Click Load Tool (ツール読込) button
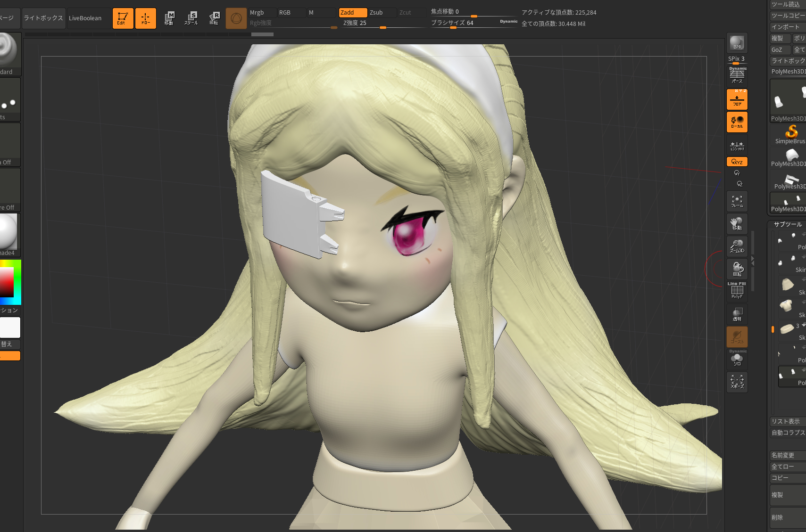This screenshot has width=806, height=532. click(x=788, y=4)
